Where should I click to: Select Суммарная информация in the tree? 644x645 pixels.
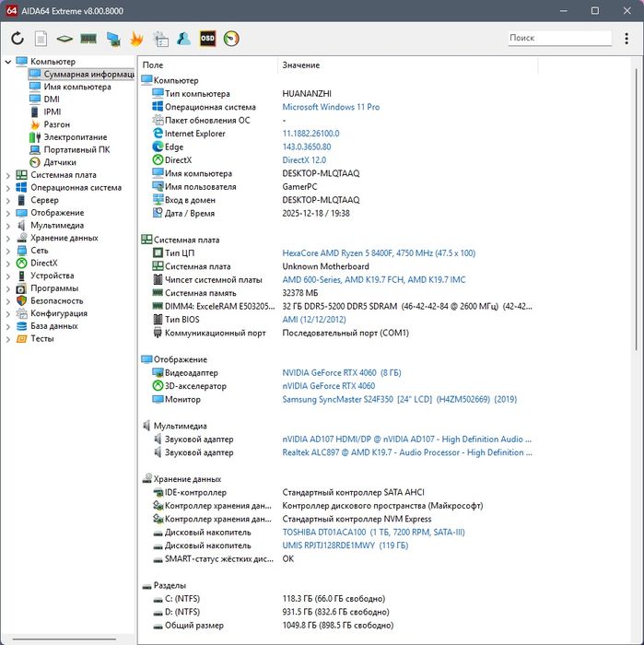click(x=82, y=74)
